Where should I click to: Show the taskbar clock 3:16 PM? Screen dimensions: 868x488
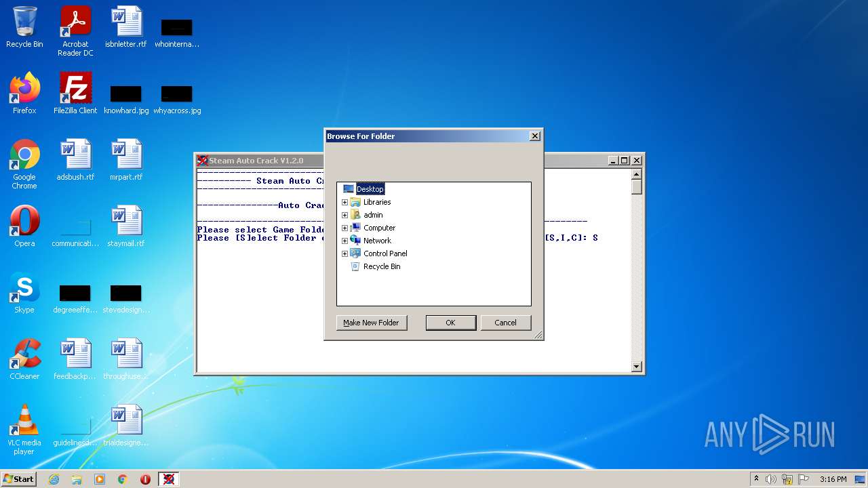click(833, 479)
